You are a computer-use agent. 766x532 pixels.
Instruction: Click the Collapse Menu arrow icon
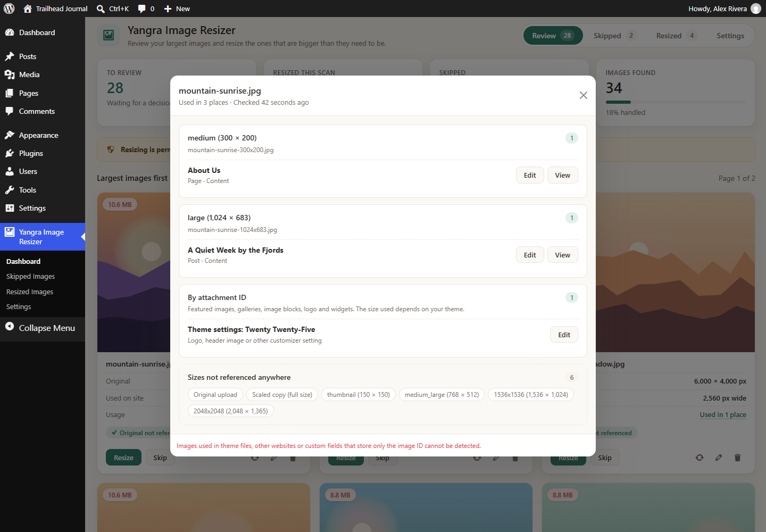click(10, 327)
